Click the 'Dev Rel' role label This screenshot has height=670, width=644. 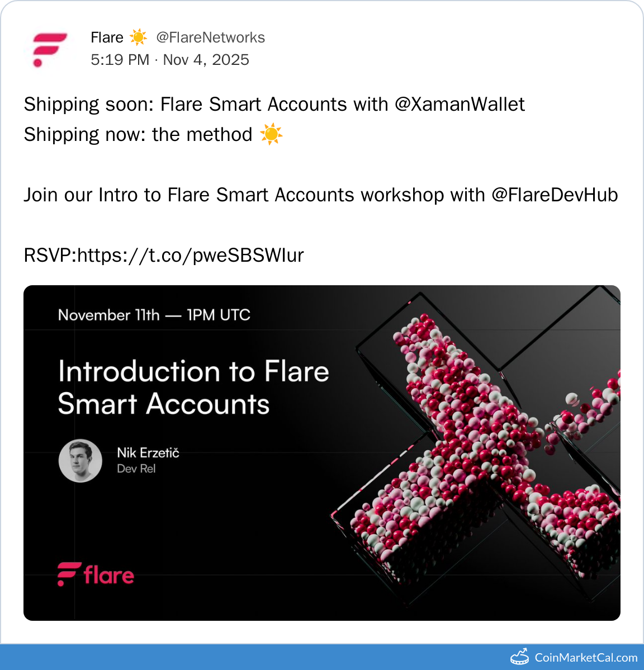136,469
